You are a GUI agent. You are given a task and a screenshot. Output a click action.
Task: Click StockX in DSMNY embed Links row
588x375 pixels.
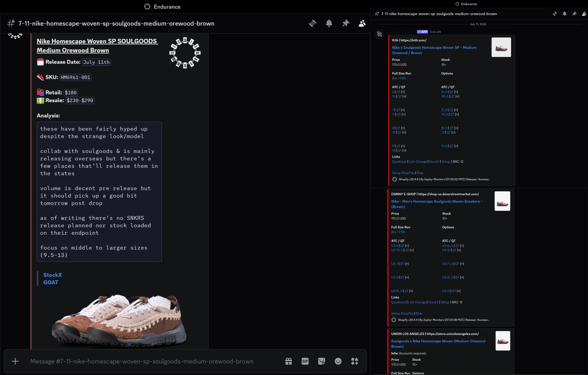pyautogui.click(x=433, y=302)
